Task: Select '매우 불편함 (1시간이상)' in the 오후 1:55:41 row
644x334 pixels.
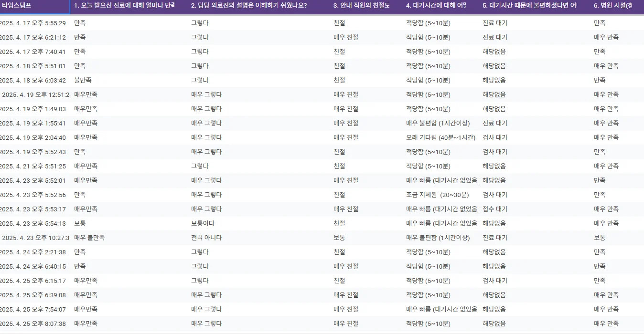Action: pos(438,123)
